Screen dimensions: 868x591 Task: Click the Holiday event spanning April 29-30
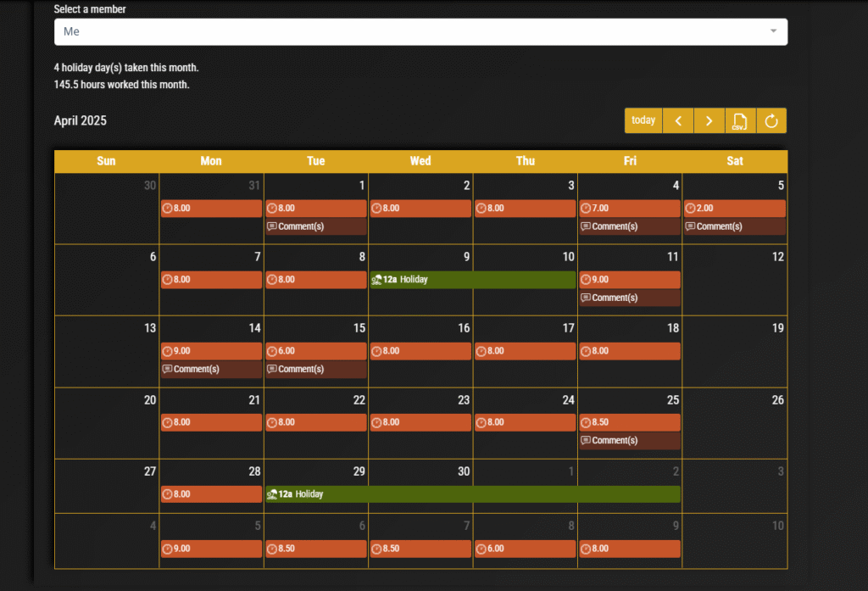(x=475, y=493)
